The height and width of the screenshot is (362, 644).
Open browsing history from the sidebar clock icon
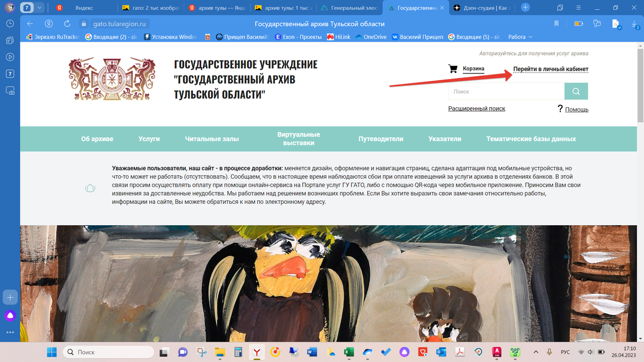(x=10, y=23)
